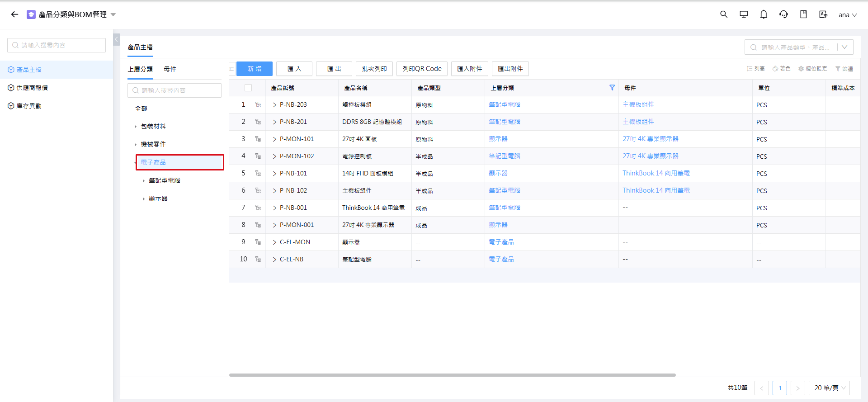Click the headset support icon
The width and height of the screenshot is (868, 402).
783,14
